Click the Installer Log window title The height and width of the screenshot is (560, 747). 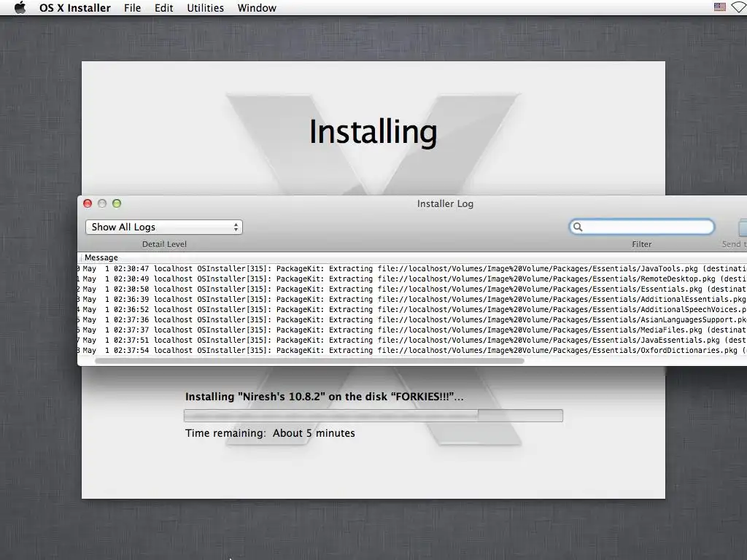coord(445,204)
